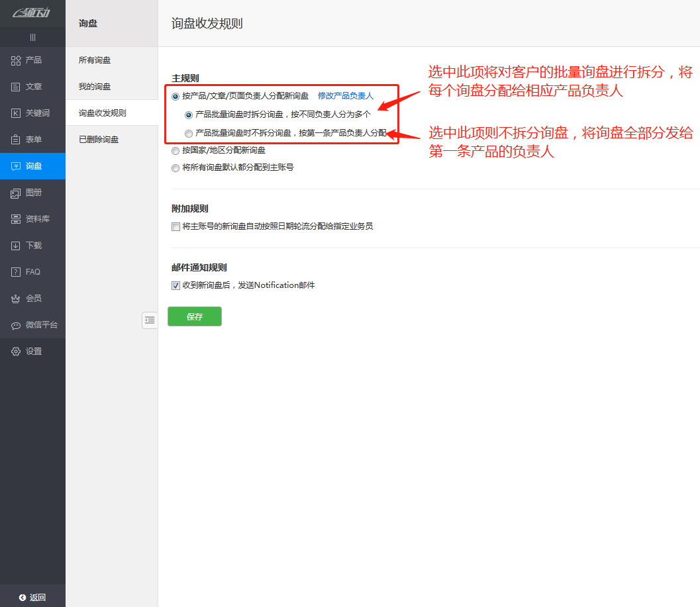
Task: Choose 将所有询盘默认都分配到主账号 option
Action: pyautogui.click(x=174, y=167)
